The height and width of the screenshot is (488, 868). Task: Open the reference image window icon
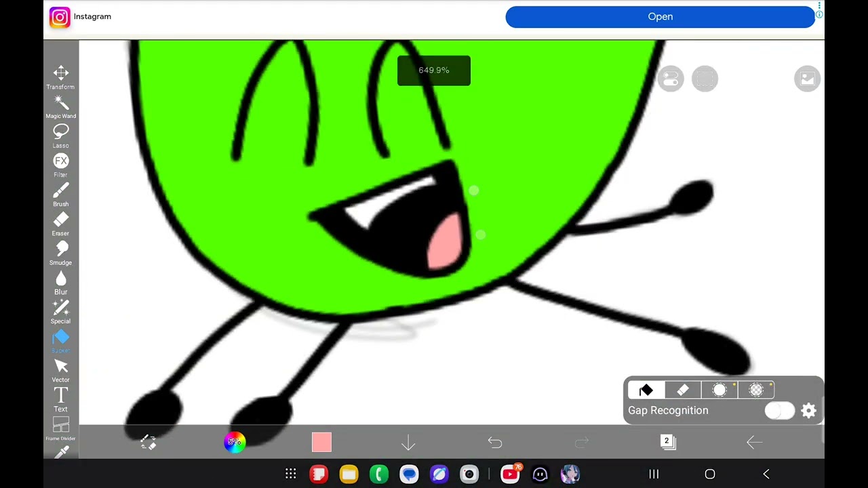pos(807,79)
